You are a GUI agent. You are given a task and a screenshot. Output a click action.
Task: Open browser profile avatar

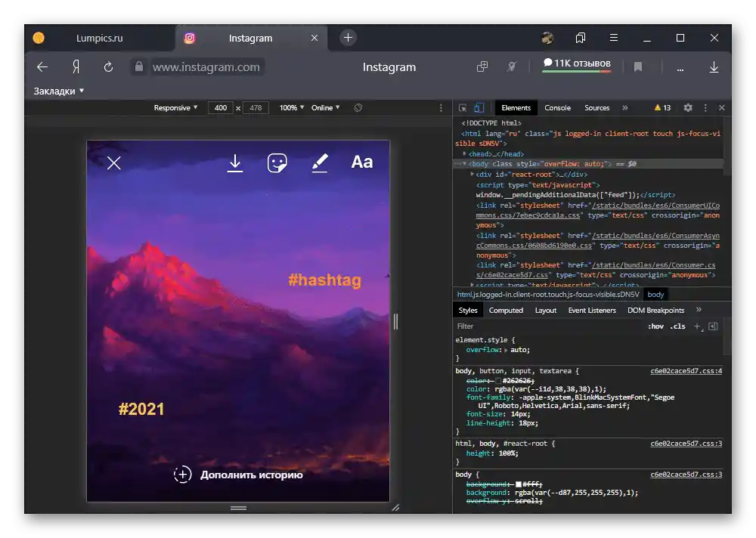point(547,38)
